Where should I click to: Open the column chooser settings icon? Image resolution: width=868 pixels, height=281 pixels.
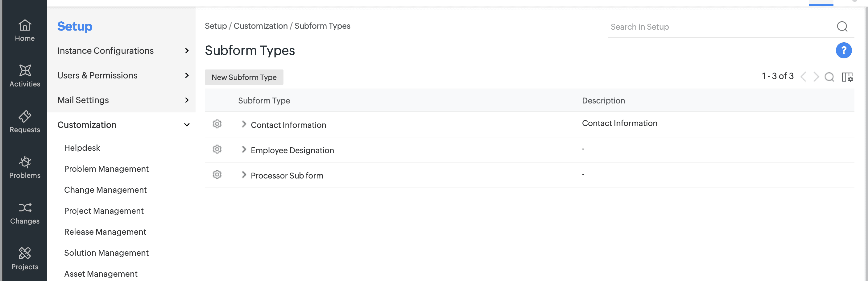[847, 77]
